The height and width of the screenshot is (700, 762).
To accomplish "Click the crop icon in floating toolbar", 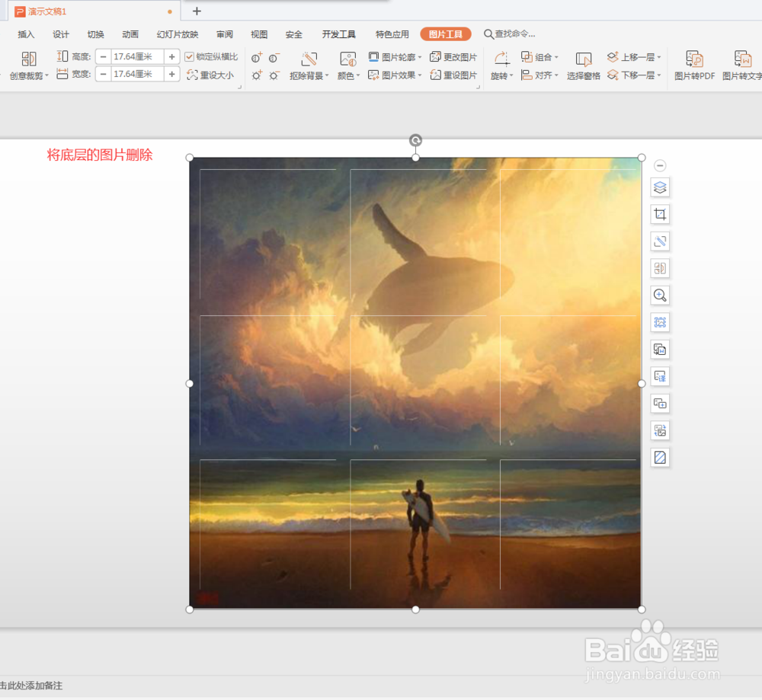I will tap(660, 214).
